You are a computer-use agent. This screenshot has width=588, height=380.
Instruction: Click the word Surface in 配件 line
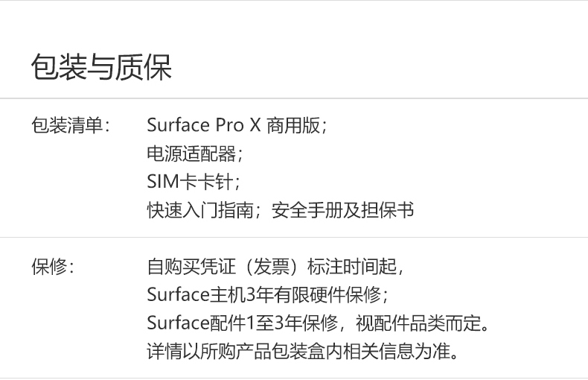coord(178,323)
